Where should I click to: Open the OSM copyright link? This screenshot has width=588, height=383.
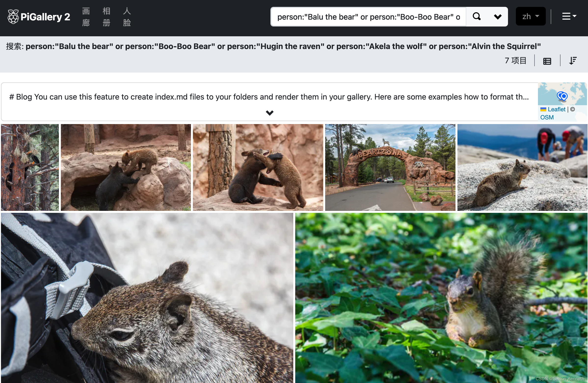click(547, 117)
